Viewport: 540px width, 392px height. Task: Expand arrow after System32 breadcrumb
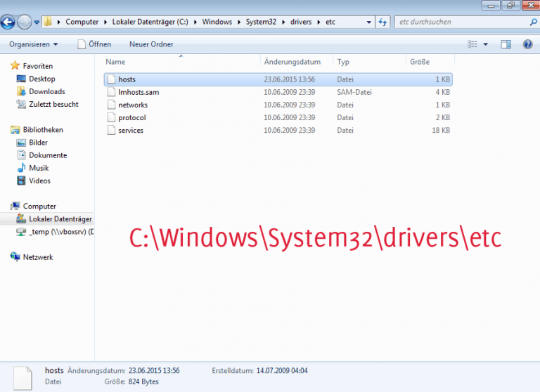(x=283, y=22)
